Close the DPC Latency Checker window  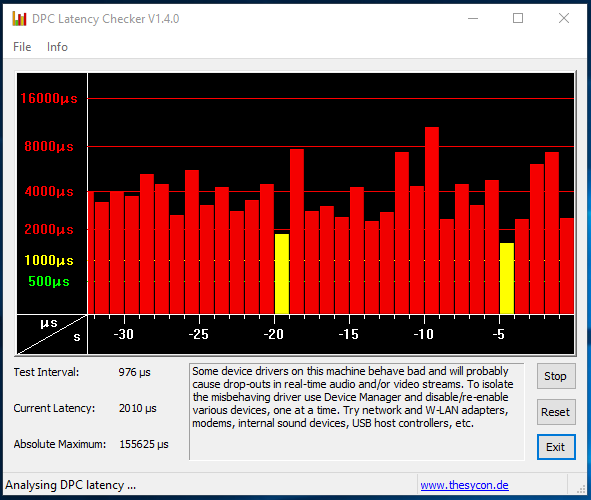(564, 18)
